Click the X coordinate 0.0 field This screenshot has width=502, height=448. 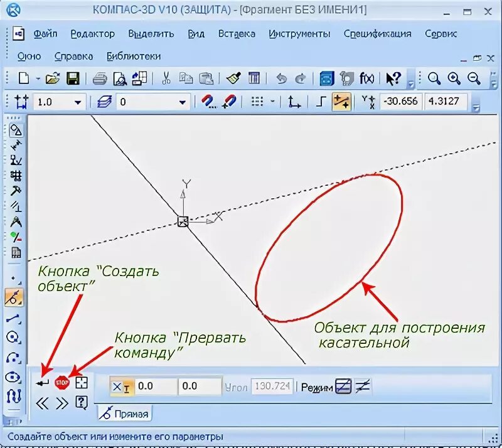[x=156, y=386]
